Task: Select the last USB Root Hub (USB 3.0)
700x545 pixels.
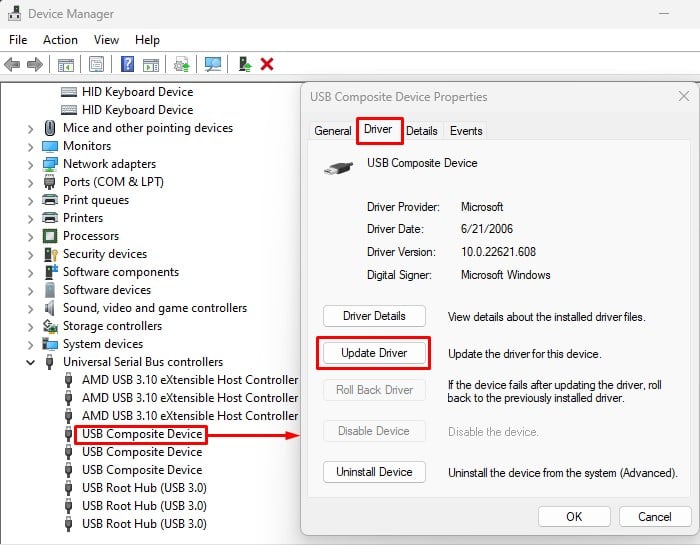Action: 144,524
